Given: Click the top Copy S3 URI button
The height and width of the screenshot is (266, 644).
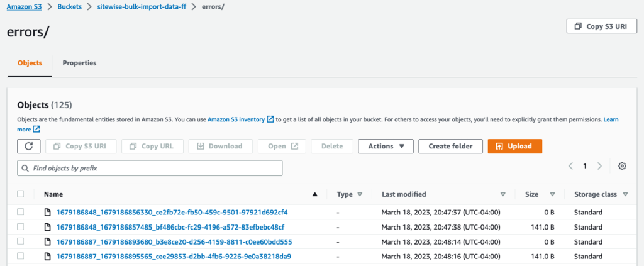Looking at the screenshot, I should (x=602, y=26).
